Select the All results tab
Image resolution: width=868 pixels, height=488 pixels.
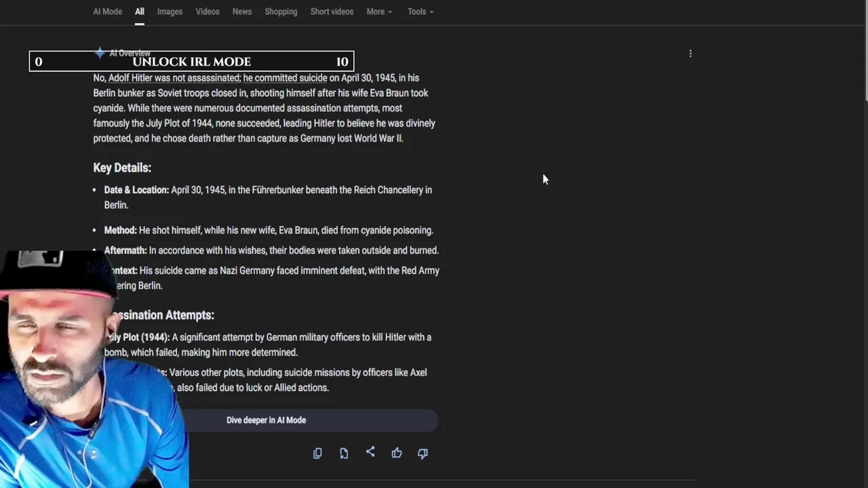tap(139, 12)
